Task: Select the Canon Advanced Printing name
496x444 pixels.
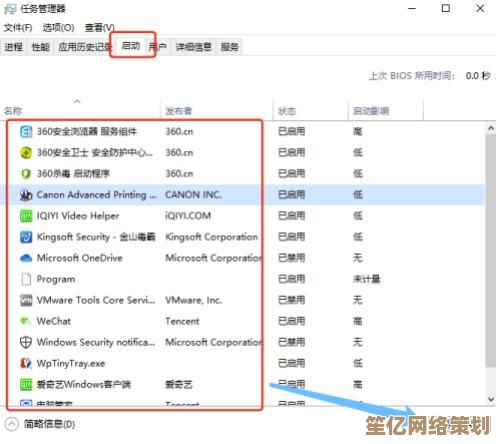Action: [x=96, y=195]
